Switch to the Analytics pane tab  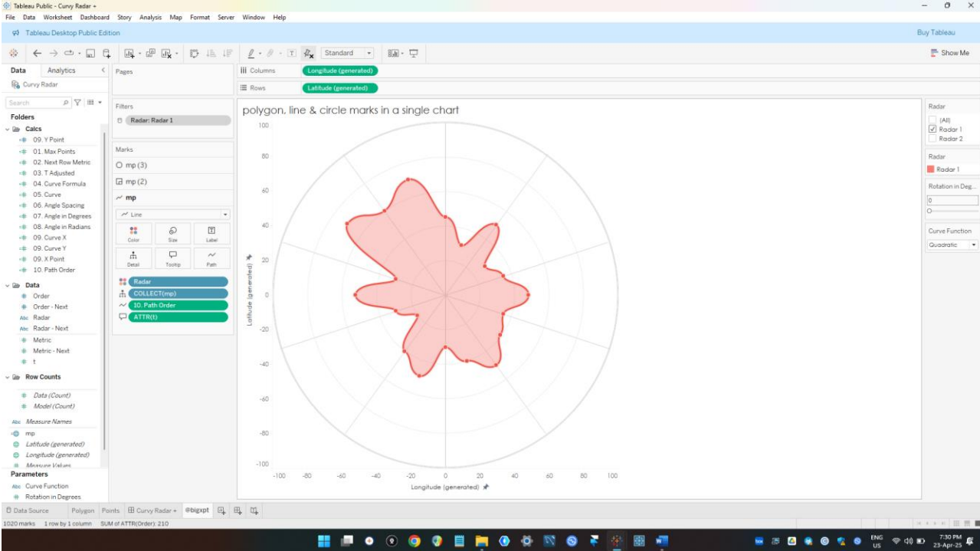click(x=61, y=71)
